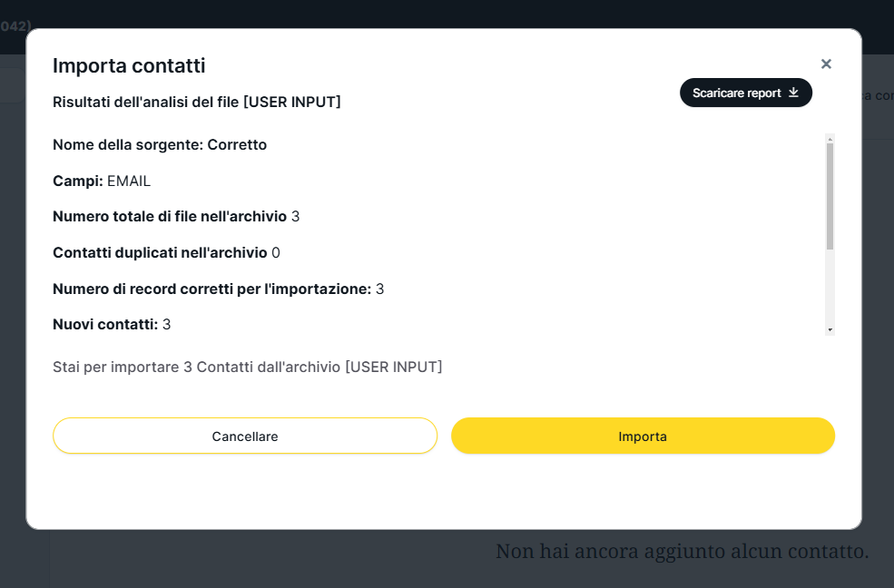894x588 pixels.
Task: Click Contatti duplicati nell'archivio row
Action: 166,252
